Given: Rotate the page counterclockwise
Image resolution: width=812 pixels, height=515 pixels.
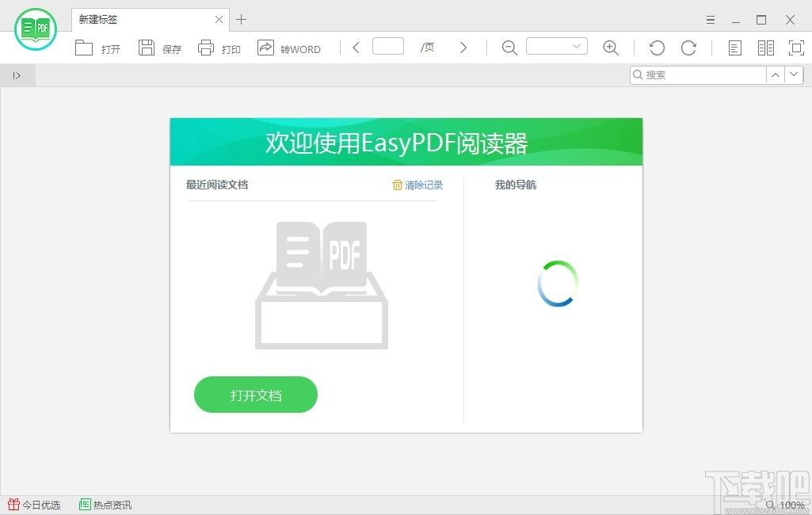Looking at the screenshot, I should coord(658,48).
